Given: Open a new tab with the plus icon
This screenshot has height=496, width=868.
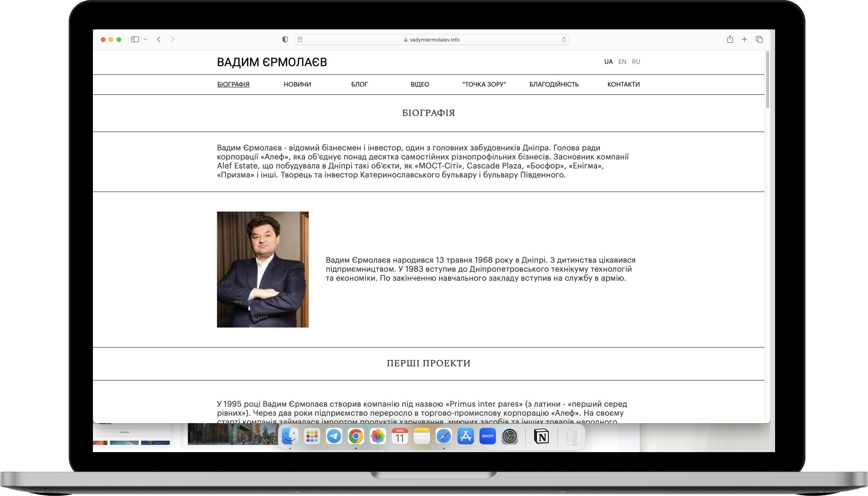Looking at the screenshot, I should click(x=745, y=39).
